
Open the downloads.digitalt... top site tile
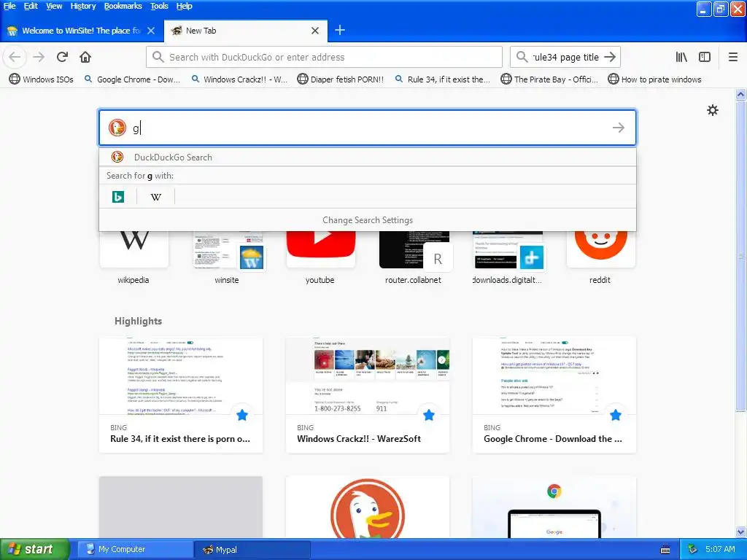[x=508, y=257]
